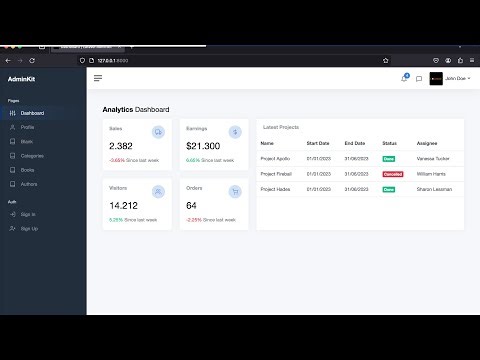Screen dimensions: 480x360
Task: Go to Sign Up page
Action: pyautogui.click(x=43, y=229)
